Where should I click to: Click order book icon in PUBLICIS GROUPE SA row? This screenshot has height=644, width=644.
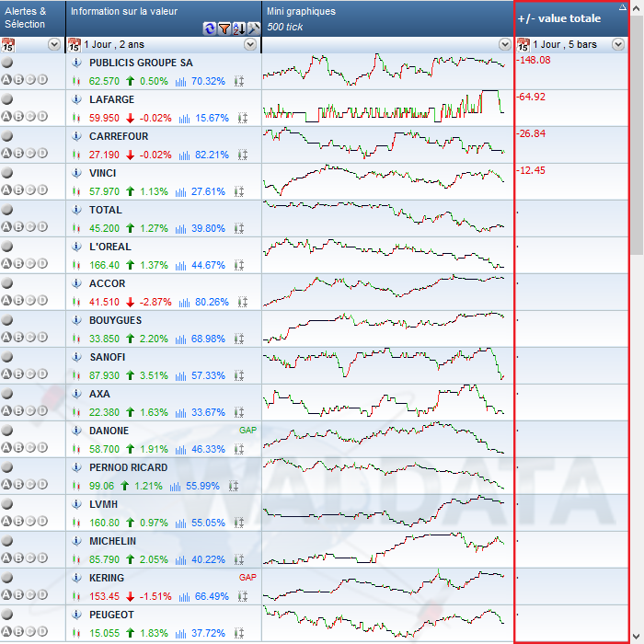point(239,81)
